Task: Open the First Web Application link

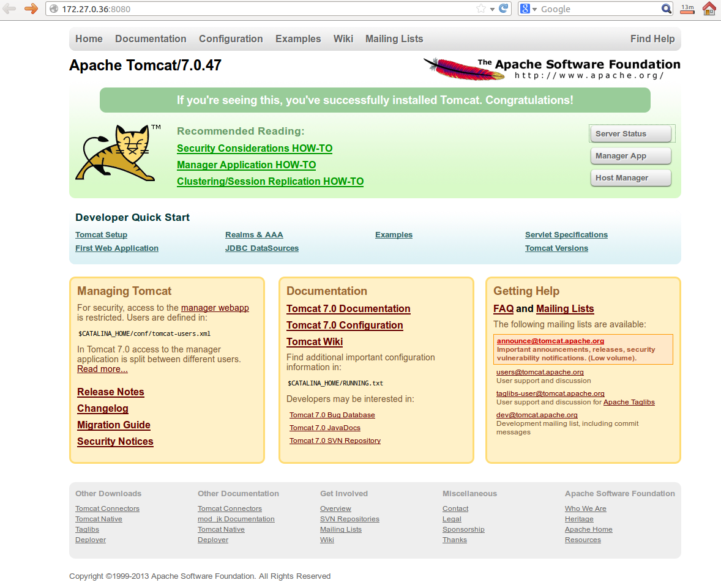Action: pyautogui.click(x=117, y=248)
